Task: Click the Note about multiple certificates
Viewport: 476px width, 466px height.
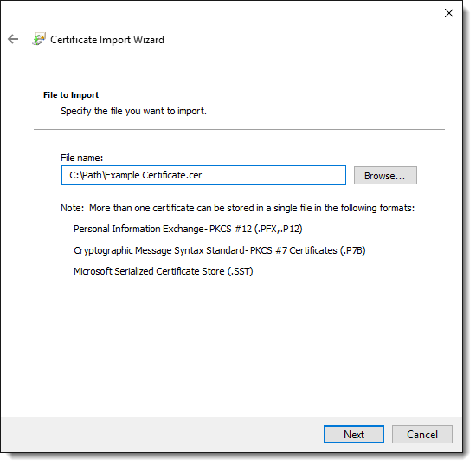Action: click(238, 208)
